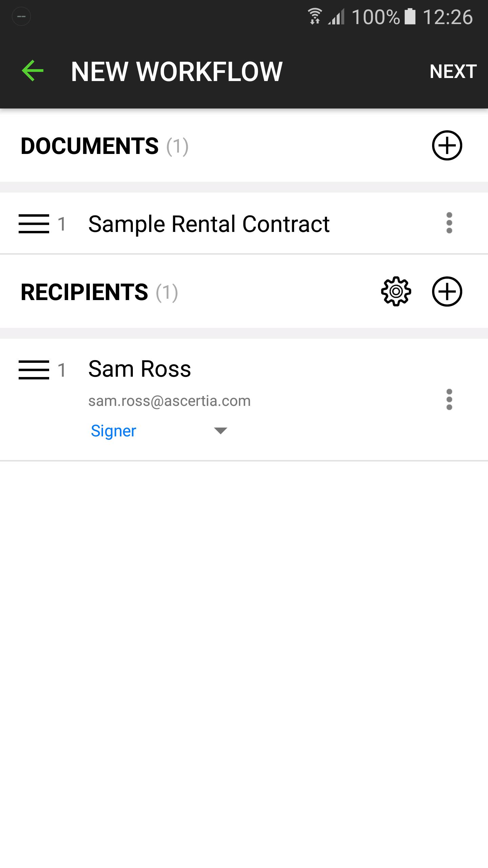Open Sample Rental Contract options menu
Image resolution: width=488 pixels, height=868 pixels.
(449, 223)
